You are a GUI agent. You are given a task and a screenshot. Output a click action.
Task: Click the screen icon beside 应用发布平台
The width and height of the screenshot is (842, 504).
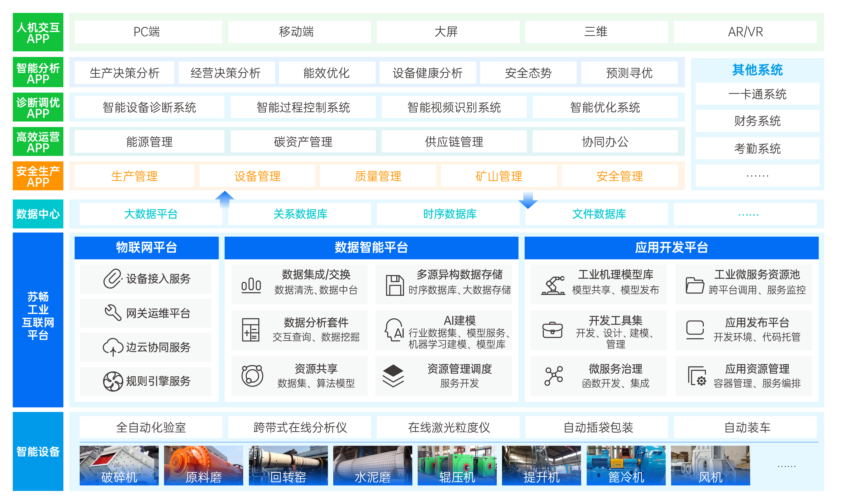click(x=695, y=330)
